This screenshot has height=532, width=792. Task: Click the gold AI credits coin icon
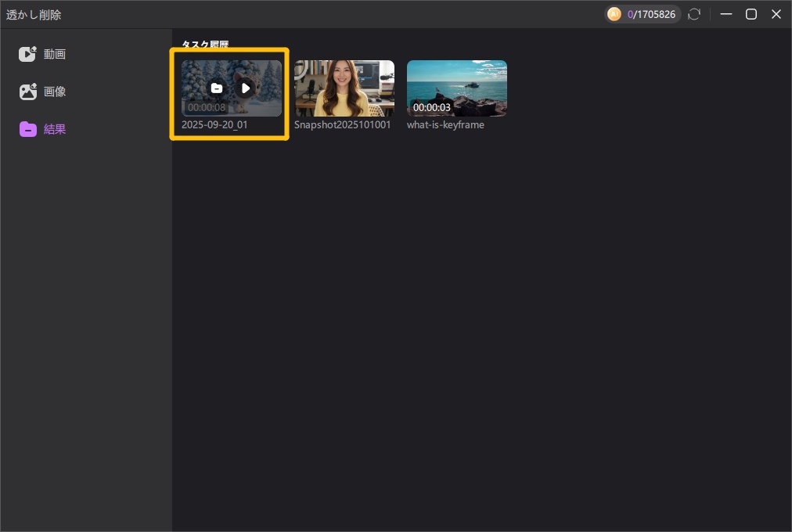(x=614, y=14)
